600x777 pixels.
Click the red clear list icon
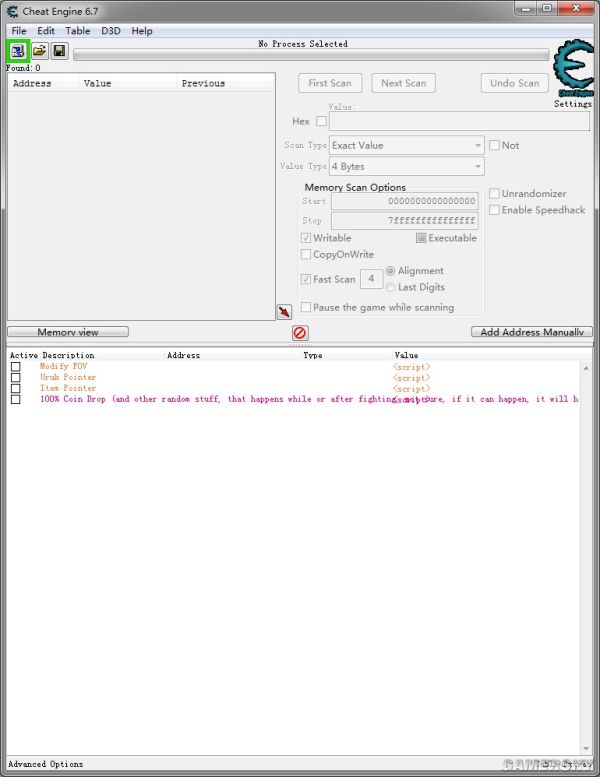click(300, 333)
